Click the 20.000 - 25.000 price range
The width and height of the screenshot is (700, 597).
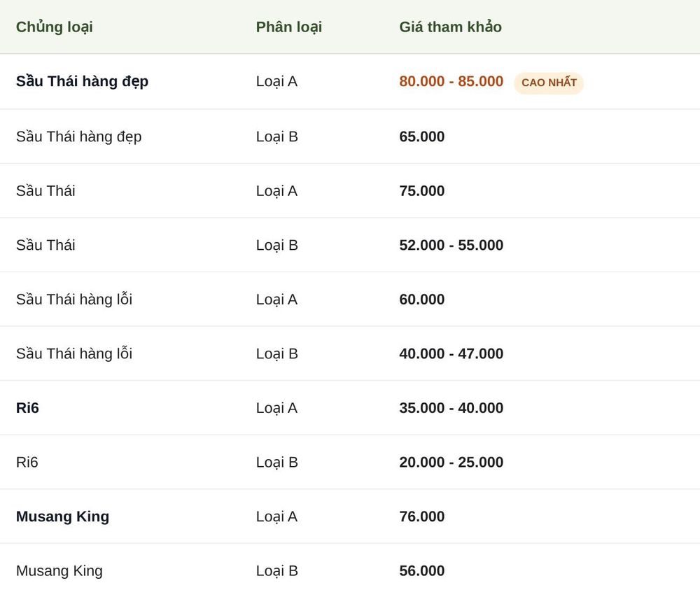pos(451,462)
